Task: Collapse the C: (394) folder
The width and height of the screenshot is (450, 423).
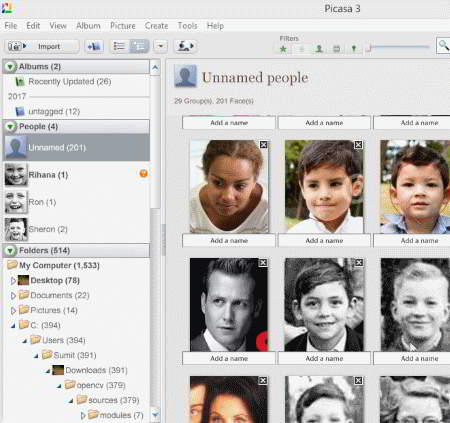Action: pos(13,326)
